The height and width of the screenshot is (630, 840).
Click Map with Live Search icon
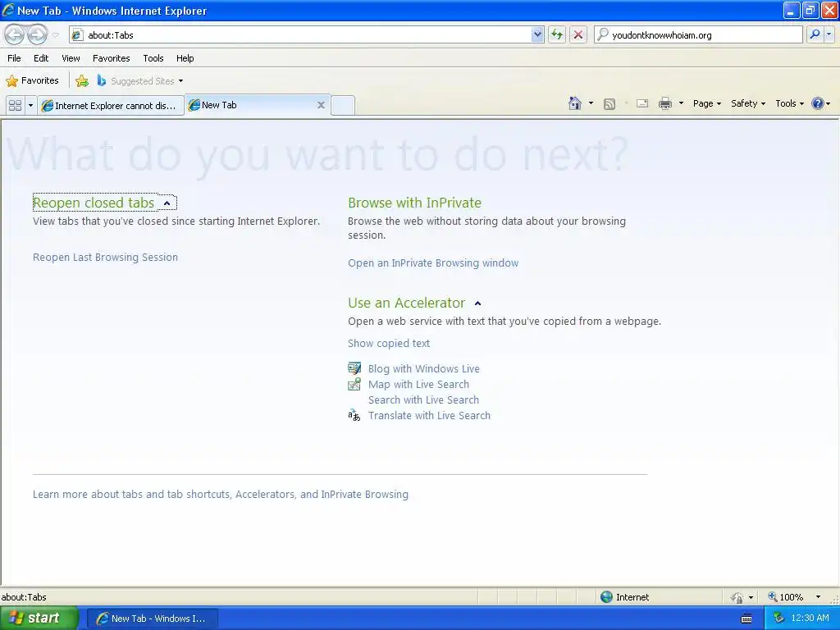click(x=354, y=384)
